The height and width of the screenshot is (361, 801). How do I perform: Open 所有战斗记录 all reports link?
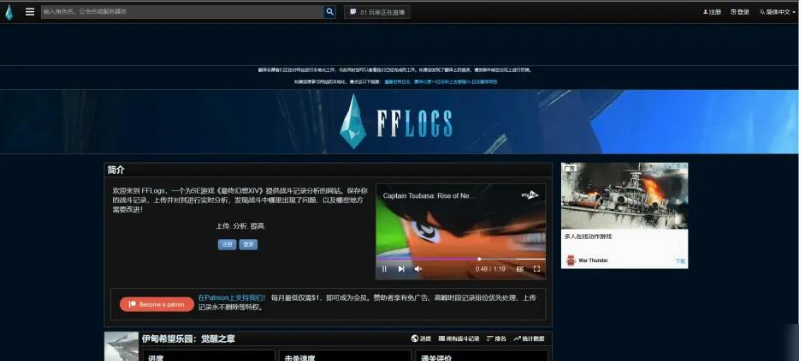(x=459, y=339)
